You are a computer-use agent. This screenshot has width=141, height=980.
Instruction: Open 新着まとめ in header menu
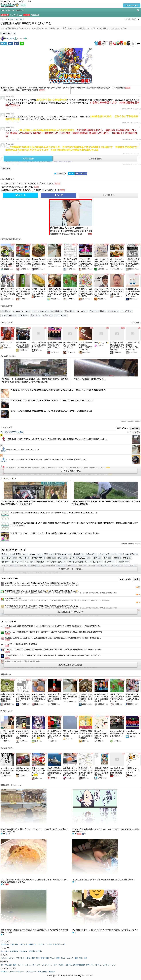point(20,10)
